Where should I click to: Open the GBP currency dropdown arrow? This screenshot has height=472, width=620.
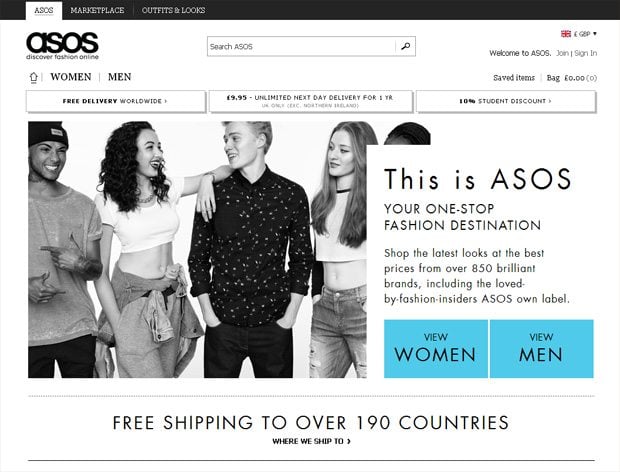click(595, 34)
